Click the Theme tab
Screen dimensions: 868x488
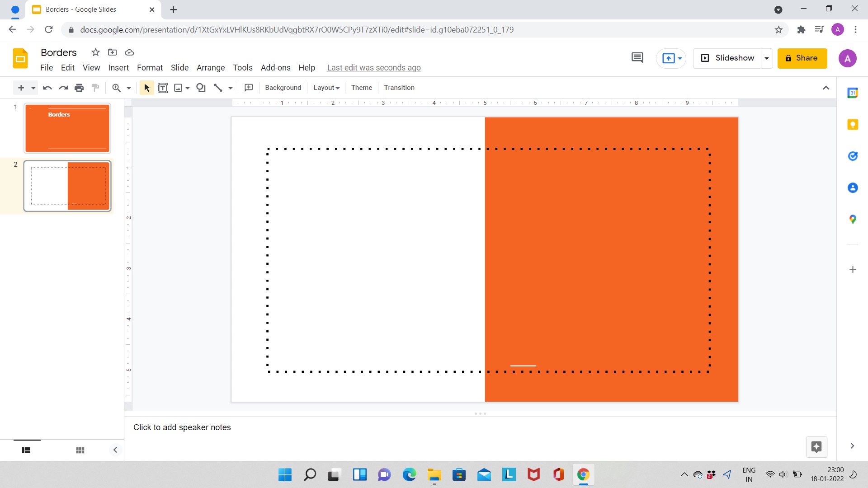pos(361,88)
